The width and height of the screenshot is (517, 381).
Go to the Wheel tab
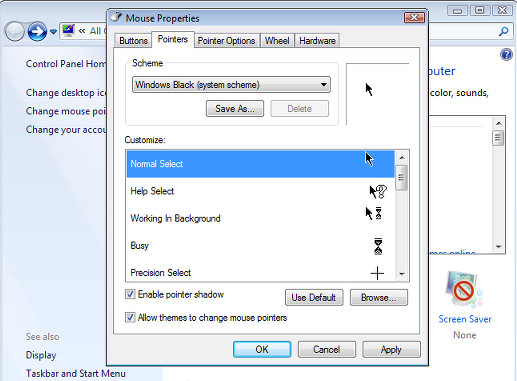(x=277, y=41)
